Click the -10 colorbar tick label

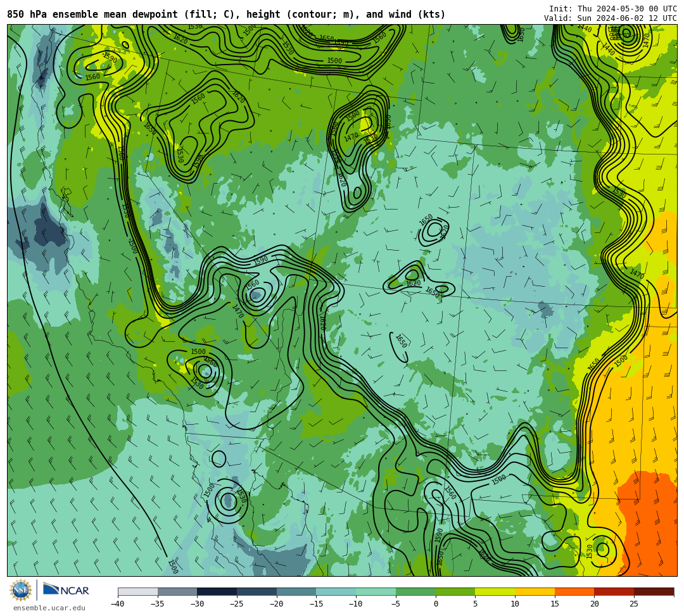click(x=355, y=604)
